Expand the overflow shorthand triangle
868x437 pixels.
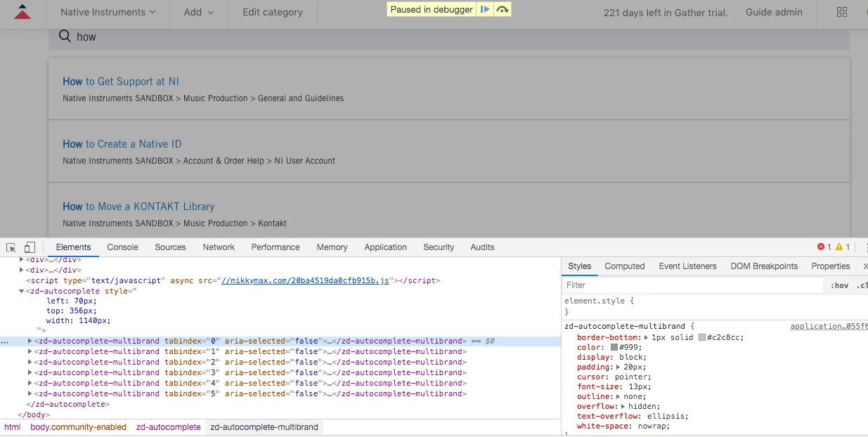(623, 406)
